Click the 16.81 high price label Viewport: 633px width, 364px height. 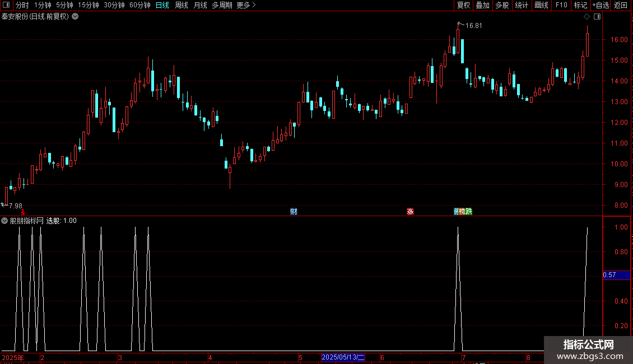click(473, 26)
